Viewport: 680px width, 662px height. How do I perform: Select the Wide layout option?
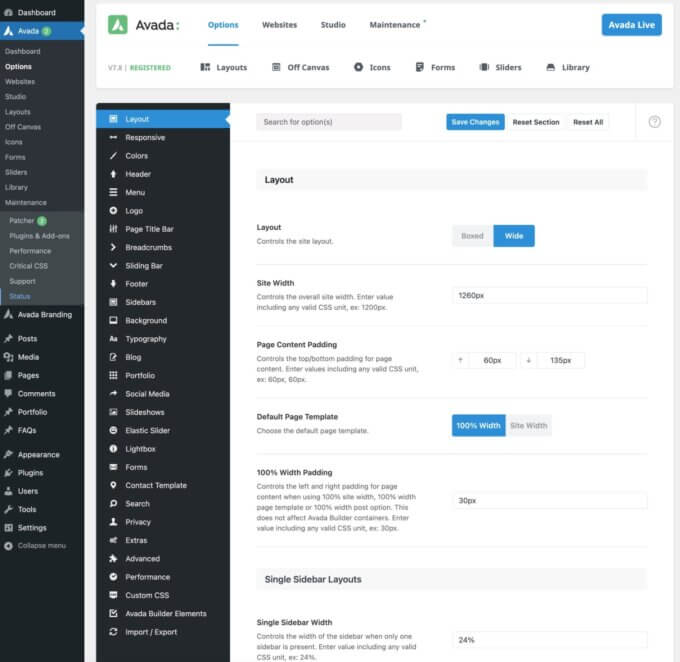click(513, 236)
